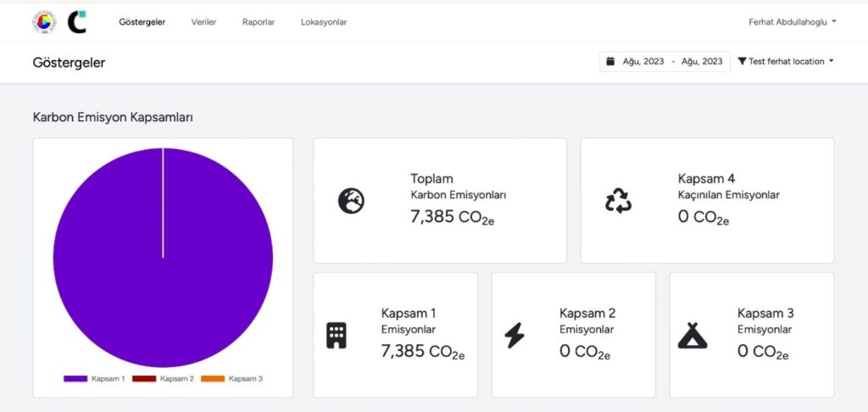Click the building icon on Kapsam 1 card
The image size is (868, 412).
(x=336, y=335)
